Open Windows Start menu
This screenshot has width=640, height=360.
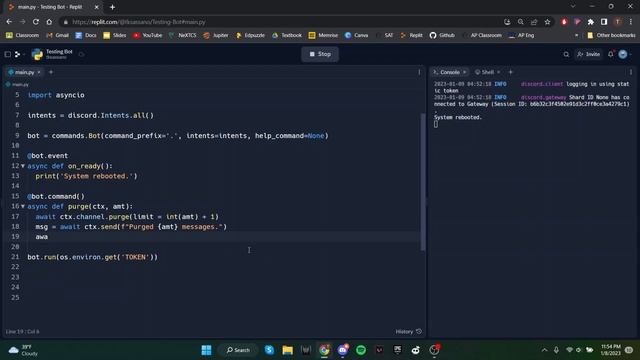(207, 350)
